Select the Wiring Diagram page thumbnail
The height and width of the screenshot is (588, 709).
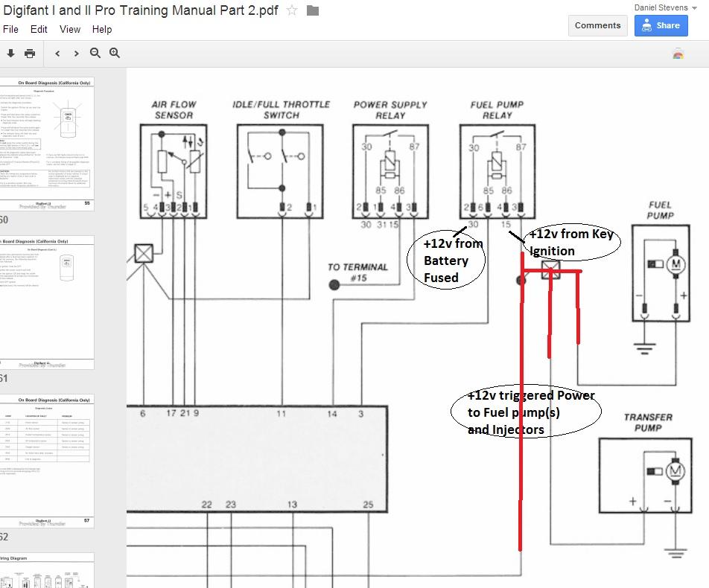(47, 570)
